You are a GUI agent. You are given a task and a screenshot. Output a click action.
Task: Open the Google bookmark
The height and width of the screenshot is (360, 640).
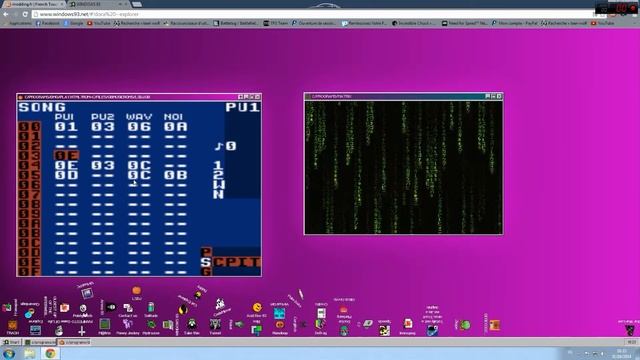click(x=73, y=23)
